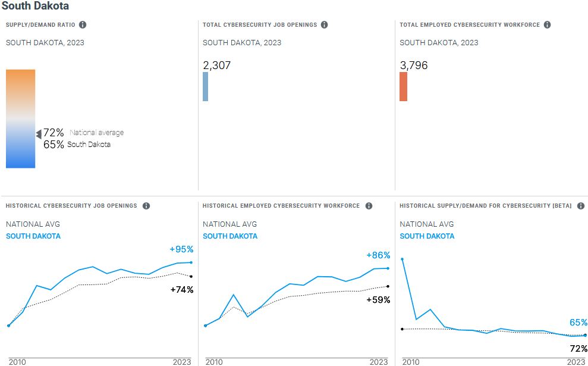Click National Avg legend in supply/demand chart
The width and height of the screenshot is (588, 366).
point(426,224)
